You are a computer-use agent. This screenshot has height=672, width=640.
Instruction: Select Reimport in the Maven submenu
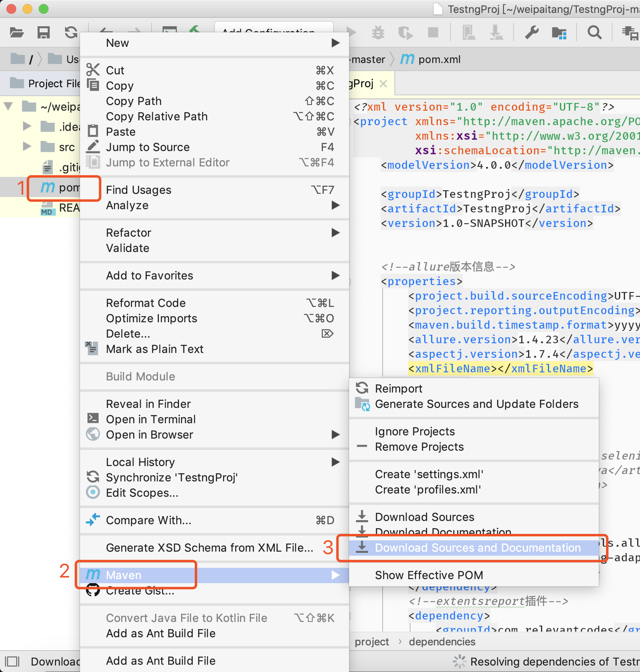474,388
